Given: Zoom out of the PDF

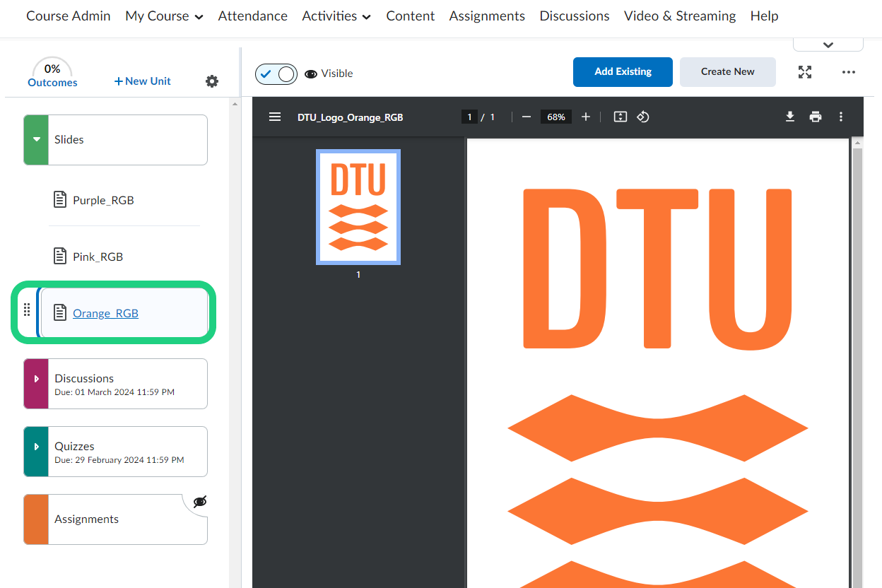Looking at the screenshot, I should pos(526,117).
